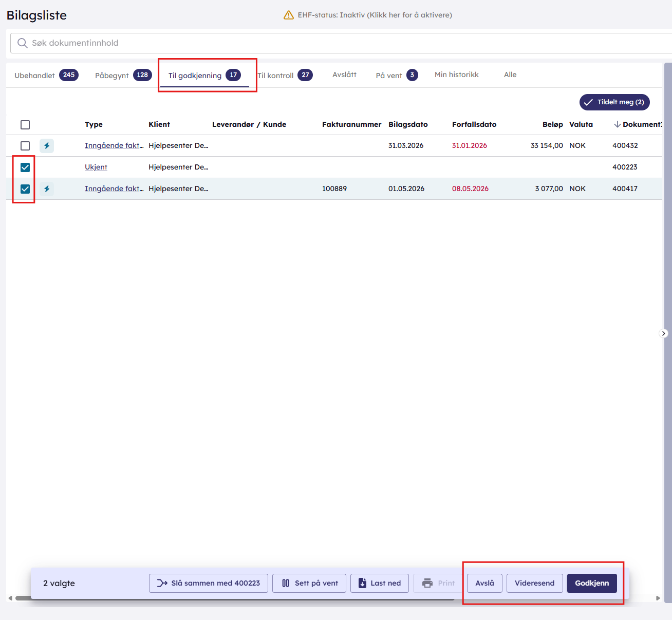Check the box for document 400432
The height and width of the screenshot is (620, 672).
click(25, 146)
